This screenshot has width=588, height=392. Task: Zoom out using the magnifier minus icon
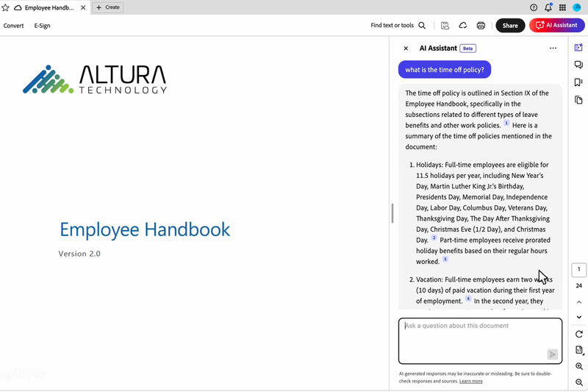[579, 382]
